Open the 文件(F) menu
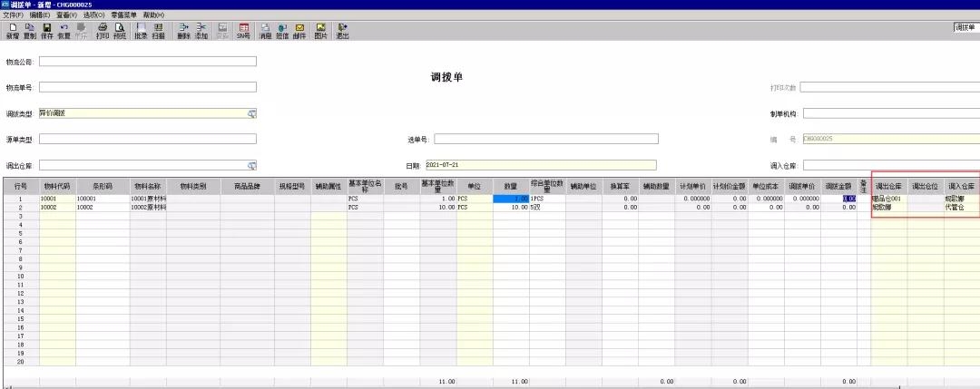 click(x=13, y=15)
